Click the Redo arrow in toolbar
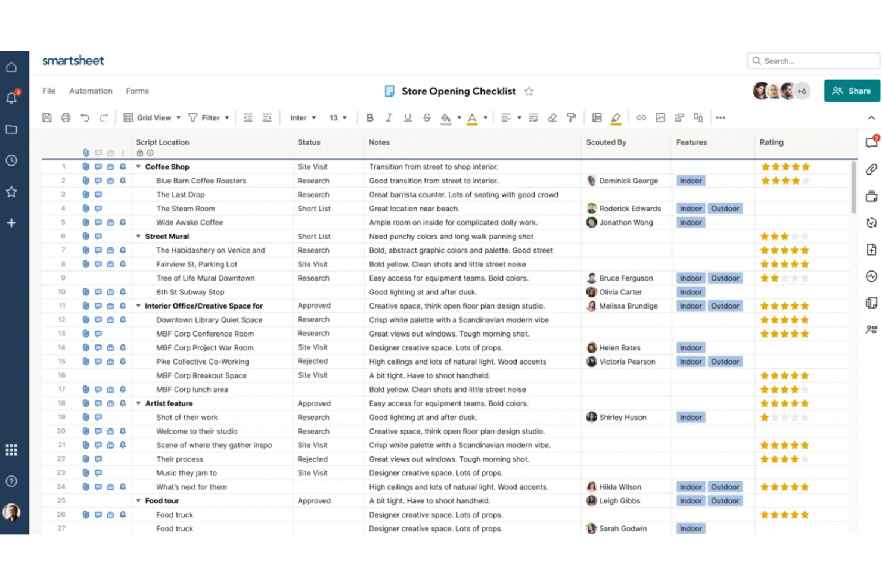Screen dimensions: 882x588 [x=104, y=118]
